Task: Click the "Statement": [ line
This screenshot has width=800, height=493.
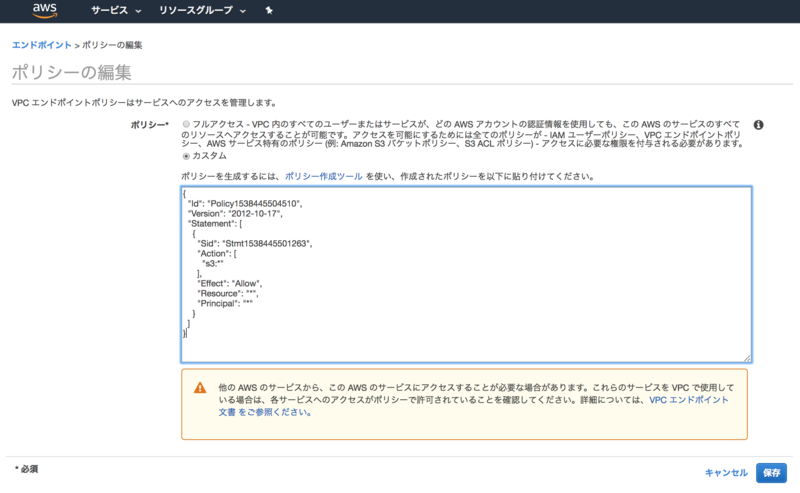Action: tap(215, 224)
